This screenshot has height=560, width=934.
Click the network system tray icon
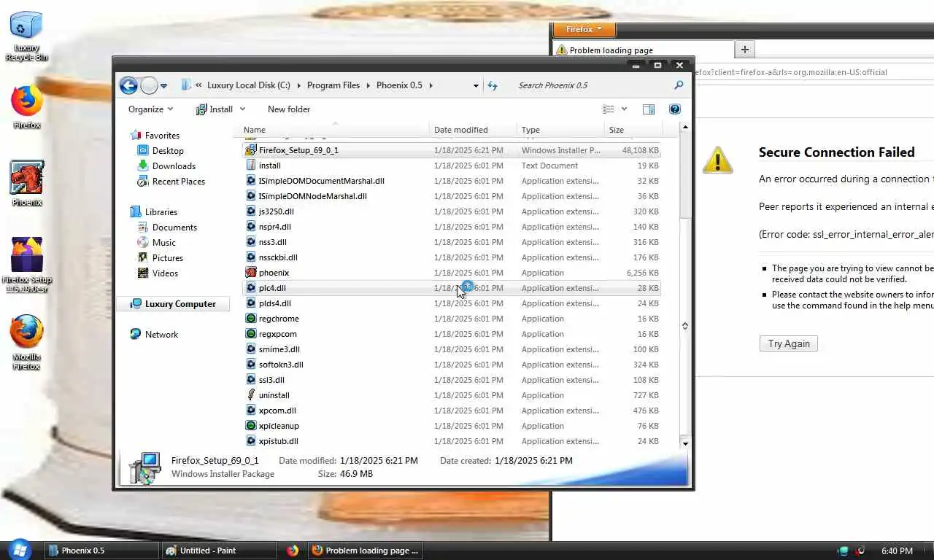click(x=844, y=551)
